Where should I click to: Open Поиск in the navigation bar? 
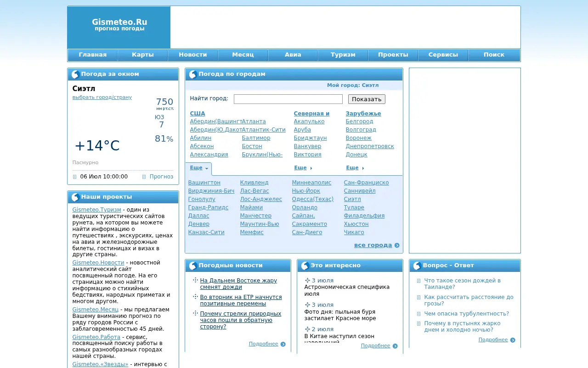(x=494, y=55)
